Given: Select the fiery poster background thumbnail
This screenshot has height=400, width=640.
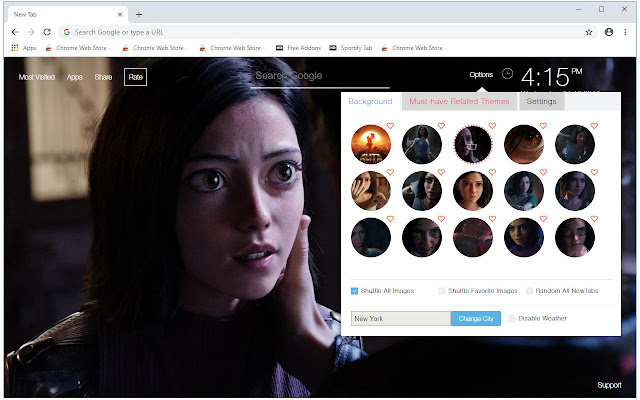Looking at the screenshot, I should click(371, 144).
